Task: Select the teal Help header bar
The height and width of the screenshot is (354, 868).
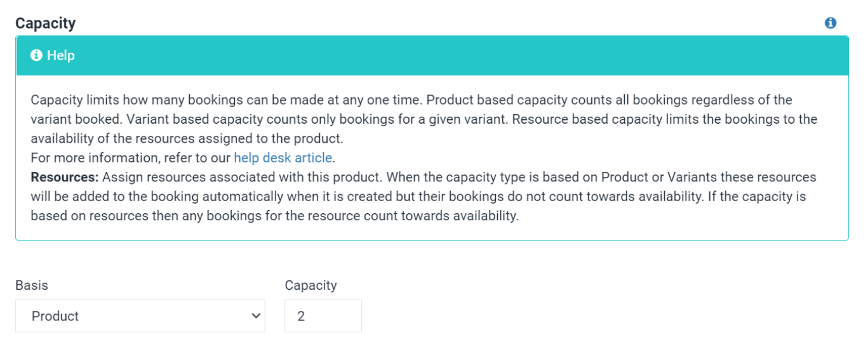Action: (432, 56)
